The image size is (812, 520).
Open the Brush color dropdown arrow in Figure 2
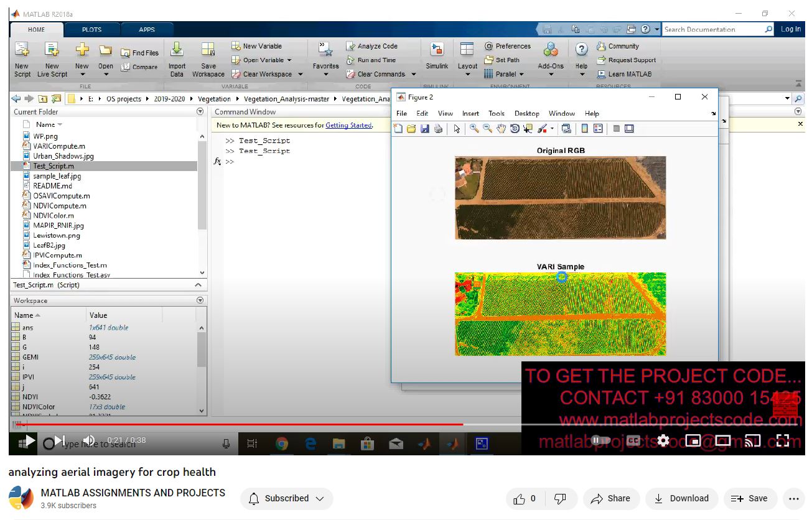[x=553, y=129]
